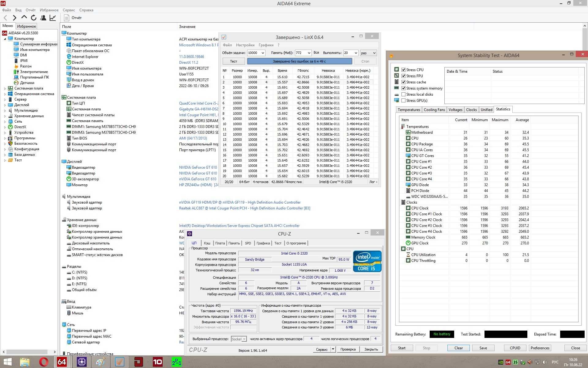The height and width of the screenshot is (368, 588).
Task: Open the Графики menu in LinX
Action: coord(266,45)
